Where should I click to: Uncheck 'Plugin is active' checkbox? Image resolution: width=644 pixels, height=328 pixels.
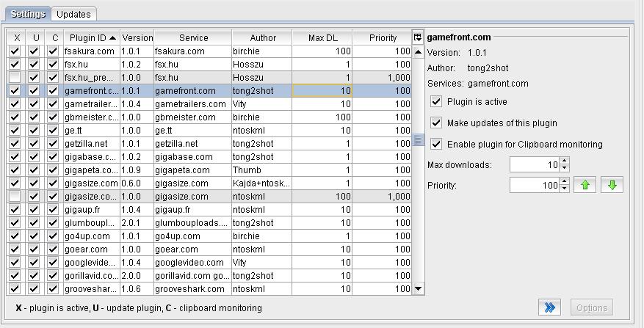(436, 102)
